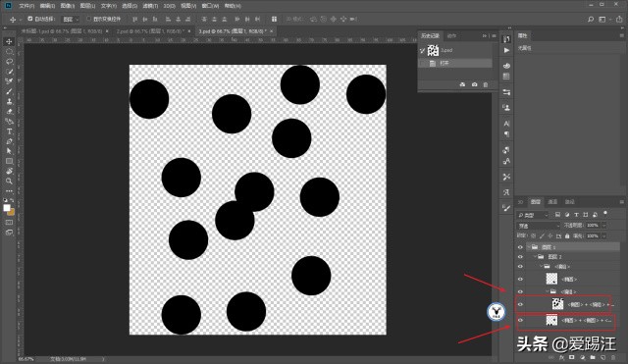Toggle Quick Mask mode icon

(x=9, y=223)
